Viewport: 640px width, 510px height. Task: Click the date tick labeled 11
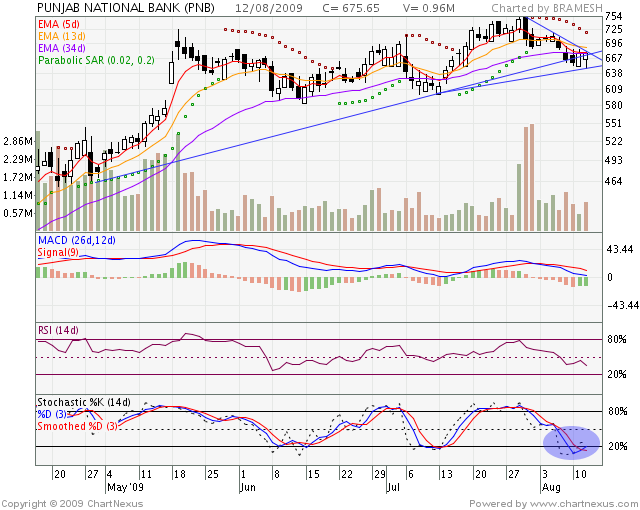(146, 474)
